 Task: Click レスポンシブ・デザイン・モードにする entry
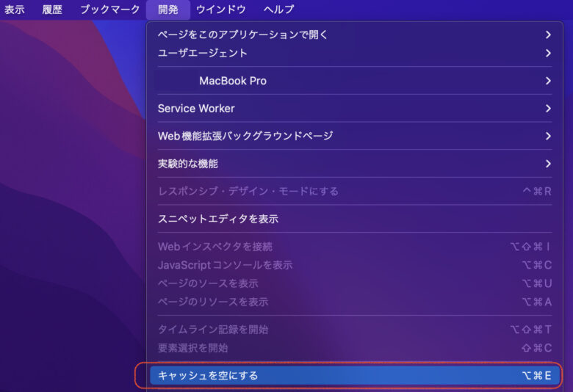(355, 191)
